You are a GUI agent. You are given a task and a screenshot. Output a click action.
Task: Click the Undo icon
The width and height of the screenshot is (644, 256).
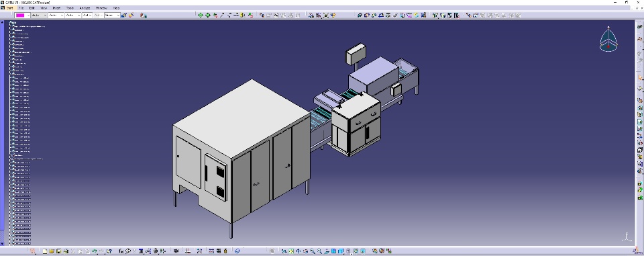pos(94,251)
